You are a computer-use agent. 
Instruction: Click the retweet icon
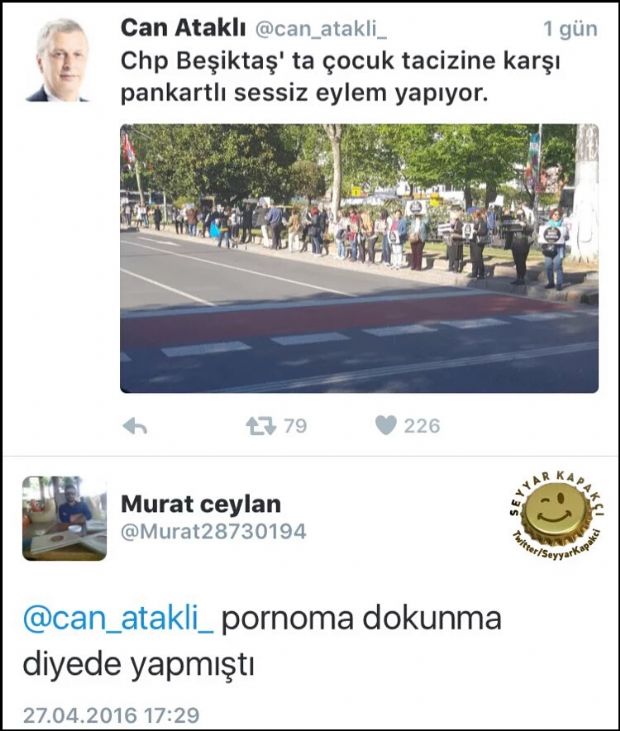click(261, 426)
